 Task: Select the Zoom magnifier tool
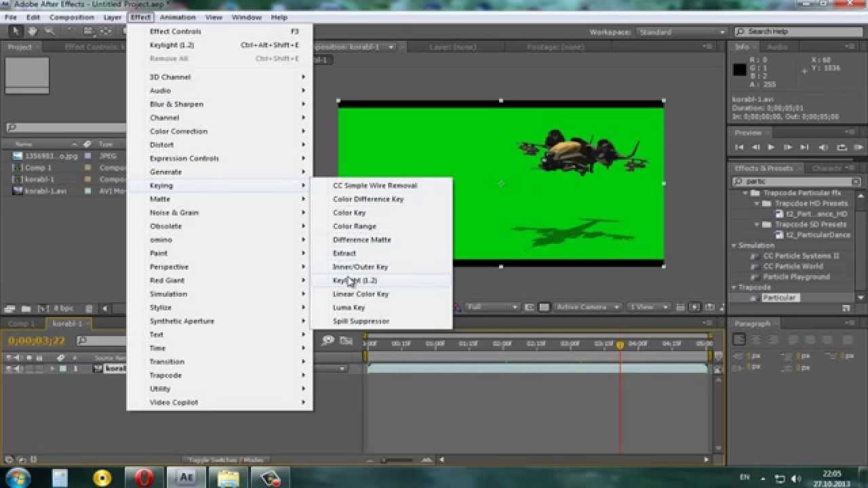[x=50, y=31]
